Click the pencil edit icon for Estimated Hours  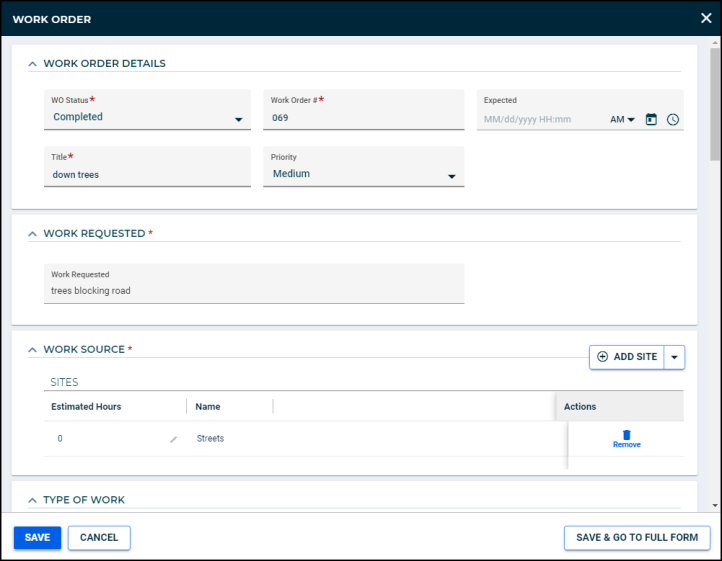tap(174, 439)
